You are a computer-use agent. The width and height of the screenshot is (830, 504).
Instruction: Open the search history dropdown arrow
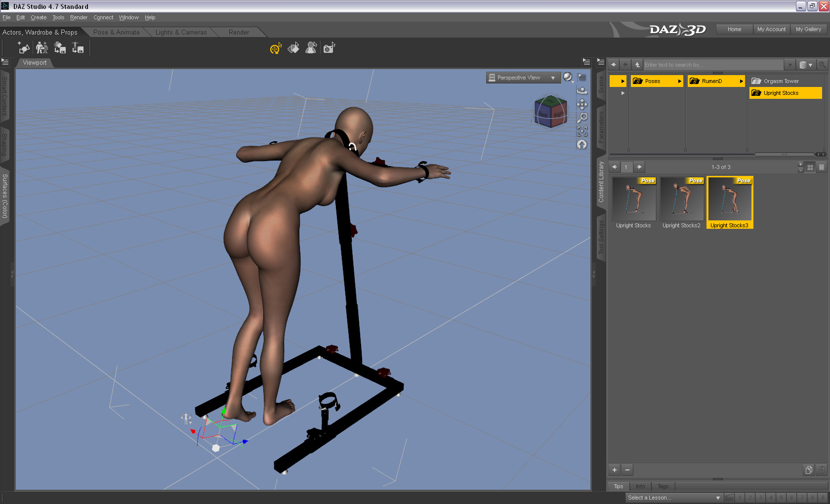(789, 65)
